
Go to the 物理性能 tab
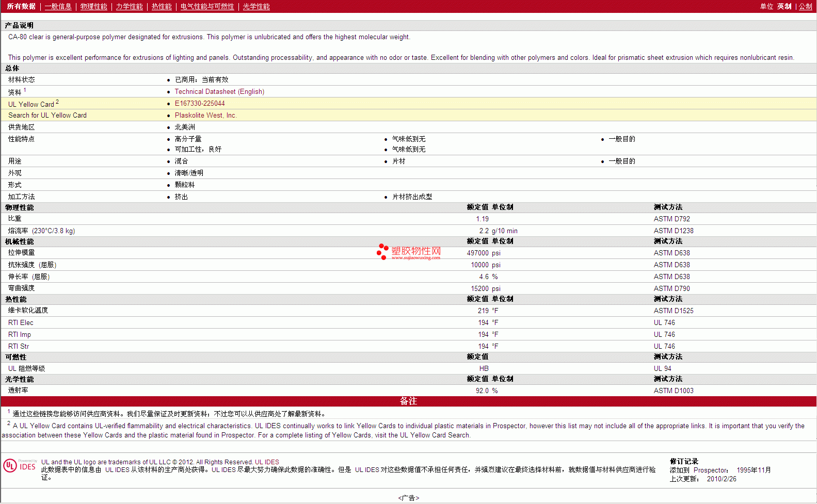click(93, 6)
